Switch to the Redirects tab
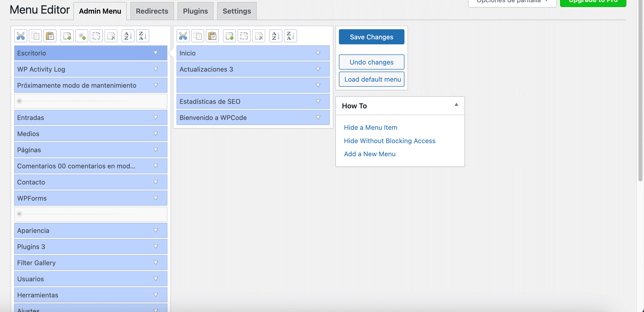 point(152,11)
